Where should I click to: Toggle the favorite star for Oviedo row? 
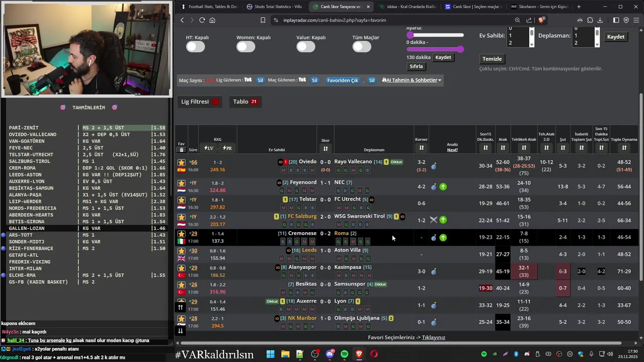pyautogui.click(x=181, y=162)
